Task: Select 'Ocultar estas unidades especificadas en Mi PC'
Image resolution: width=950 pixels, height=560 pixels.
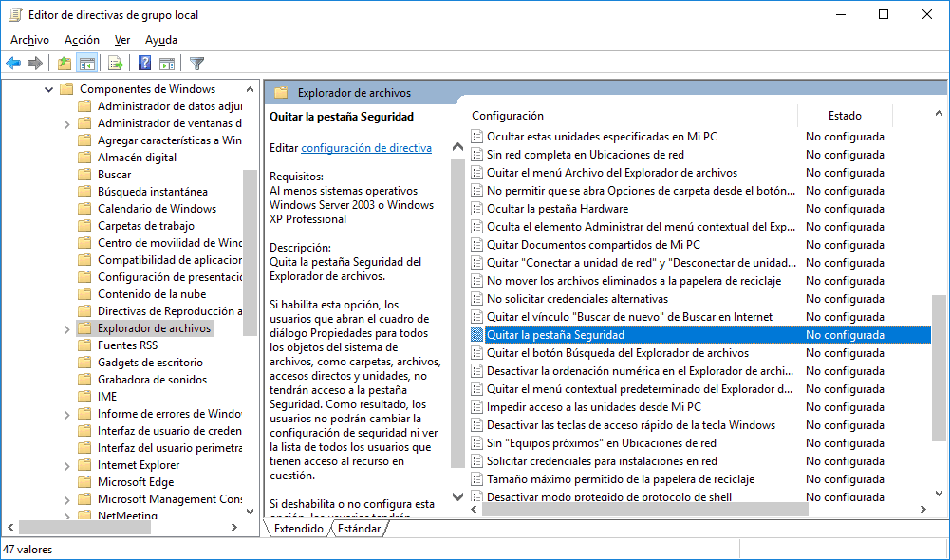Action: (x=603, y=137)
